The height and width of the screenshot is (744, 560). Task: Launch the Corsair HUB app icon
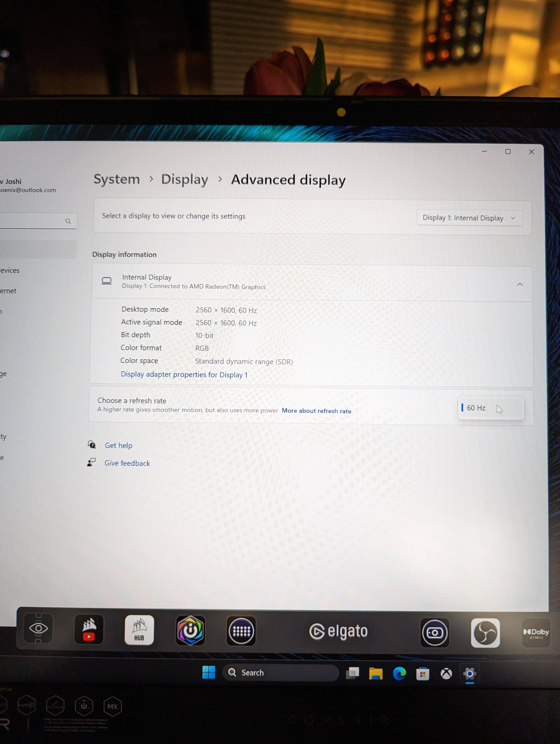click(x=139, y=630)
